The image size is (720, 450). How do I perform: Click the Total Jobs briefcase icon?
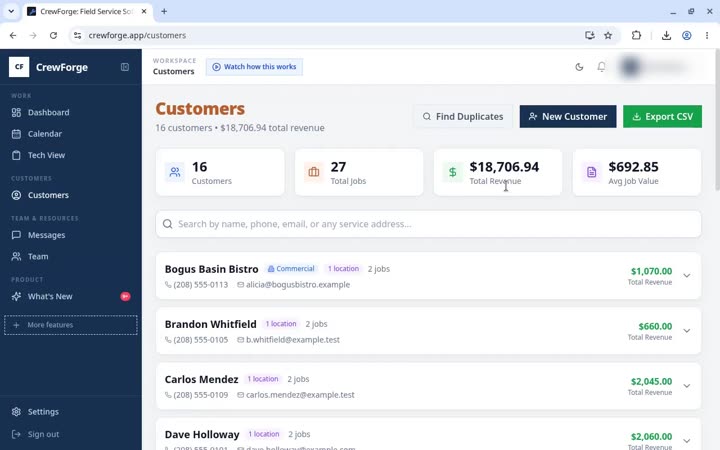pos(314,172)
